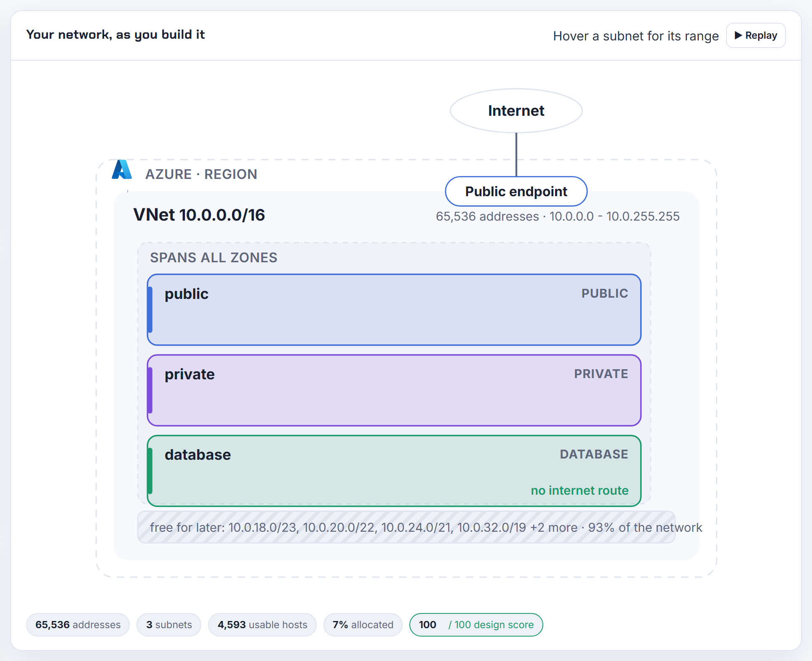The width and height of the screenshot is (812, 661).
Task: Select the database subnet card
Action: point(394,471)
